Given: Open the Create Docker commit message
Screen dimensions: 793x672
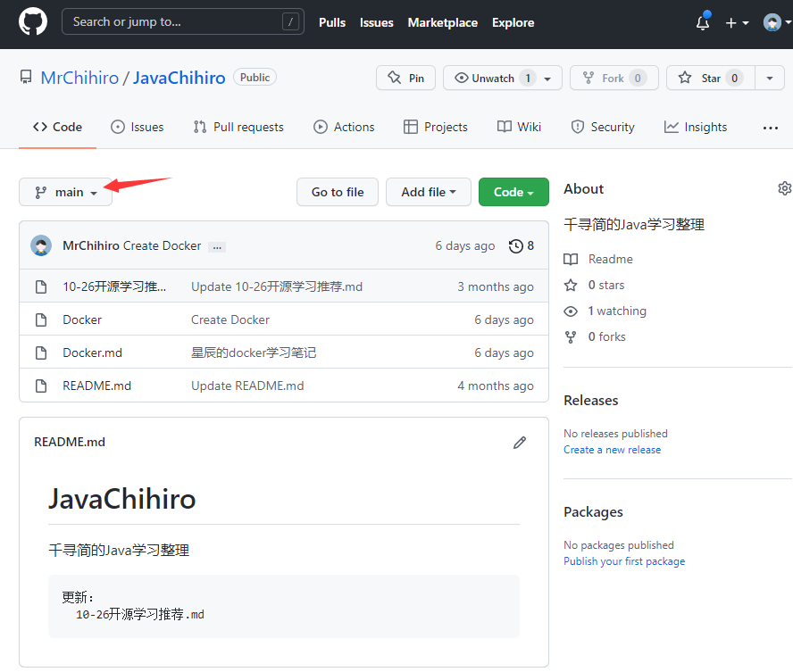Looking at the screenshot, I should pyautogui.click(x=162, y=245).
